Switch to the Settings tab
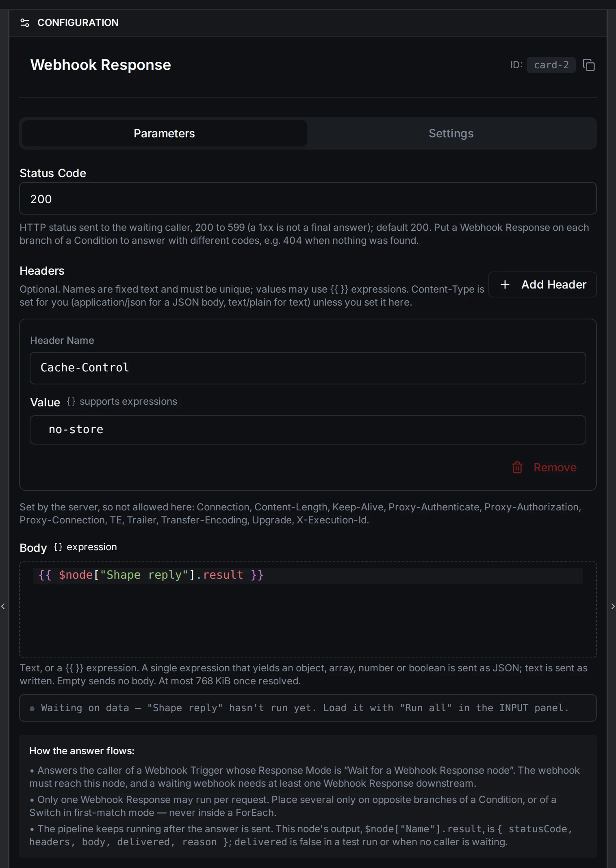 451,133
